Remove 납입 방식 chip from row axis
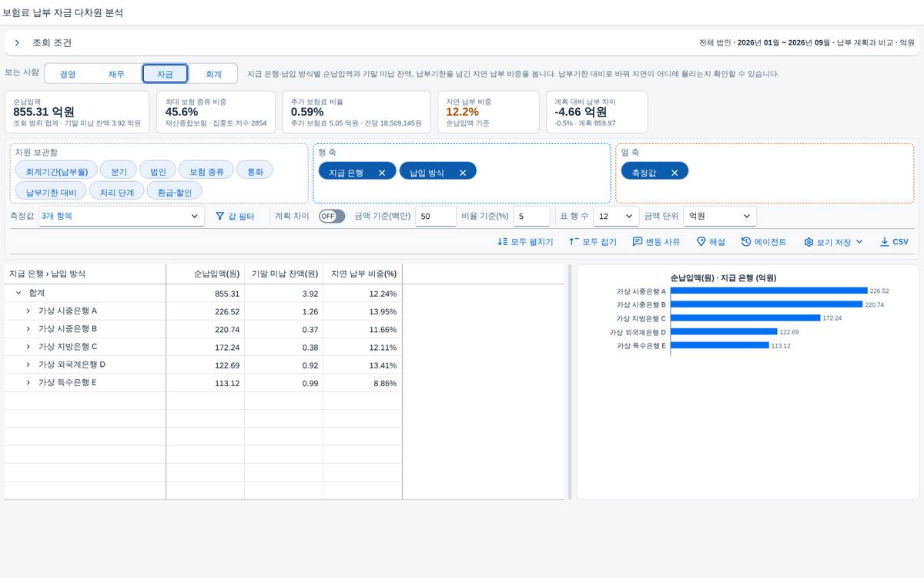 [463, 173]
